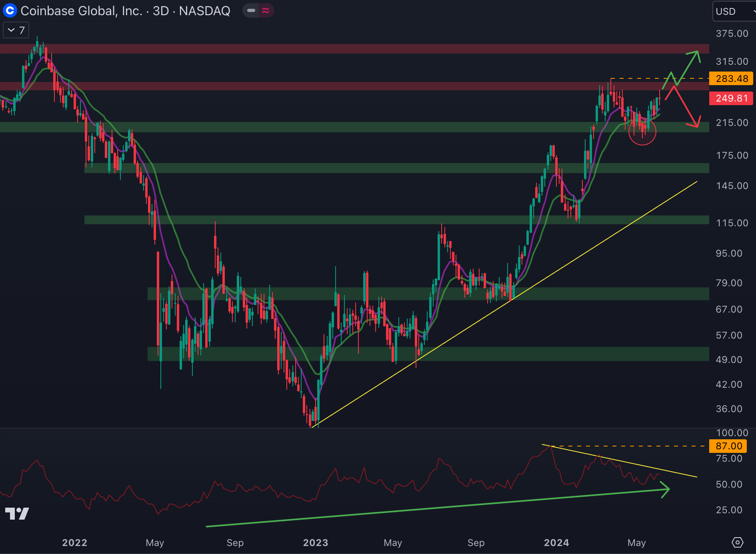Expand the 7 indicators legend

(16, 30)
